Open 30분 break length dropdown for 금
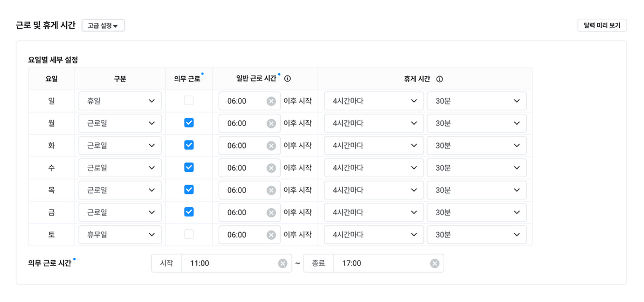Viewport: 644px width, 302px height. click(x=477, y=212)
